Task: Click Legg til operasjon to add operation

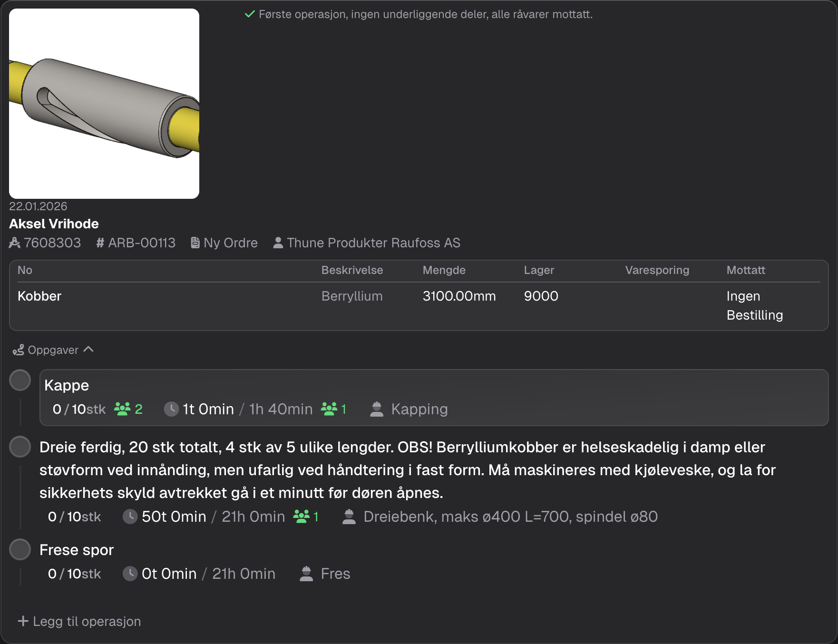Action: [79, 621]
